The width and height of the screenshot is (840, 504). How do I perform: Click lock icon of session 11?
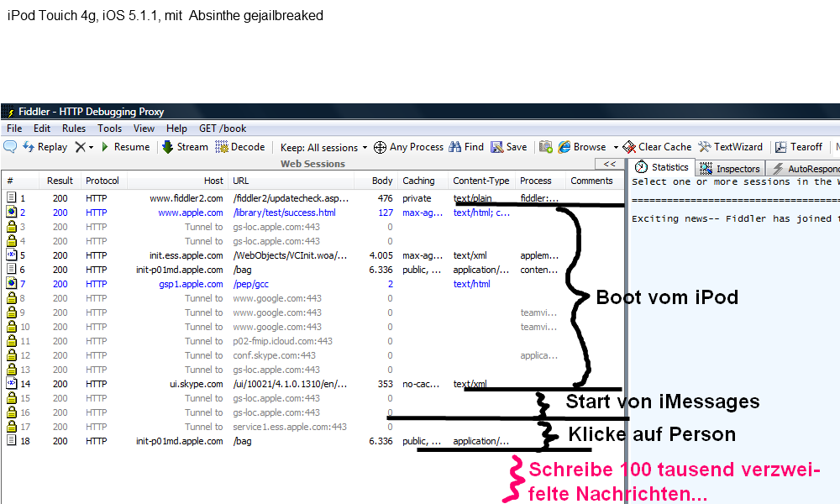11,341
